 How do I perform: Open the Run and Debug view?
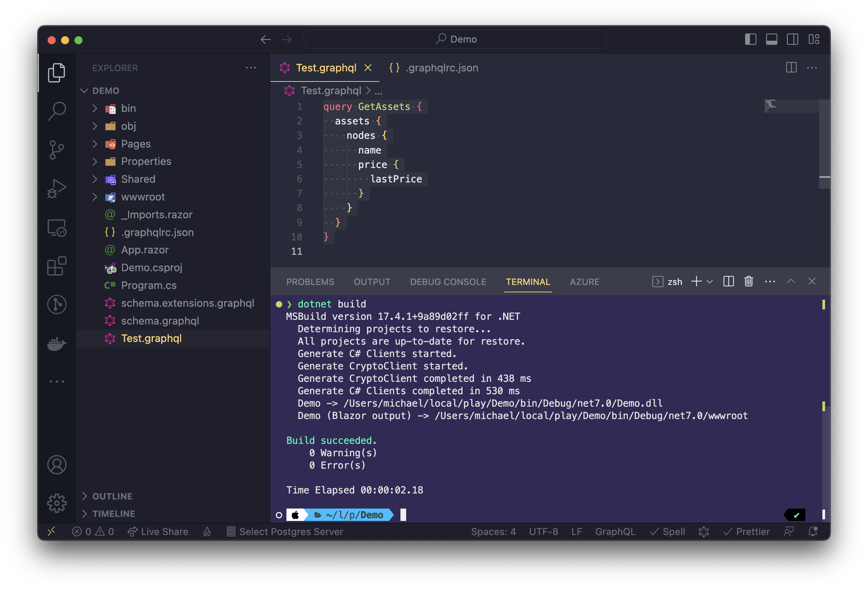point(57,189)
